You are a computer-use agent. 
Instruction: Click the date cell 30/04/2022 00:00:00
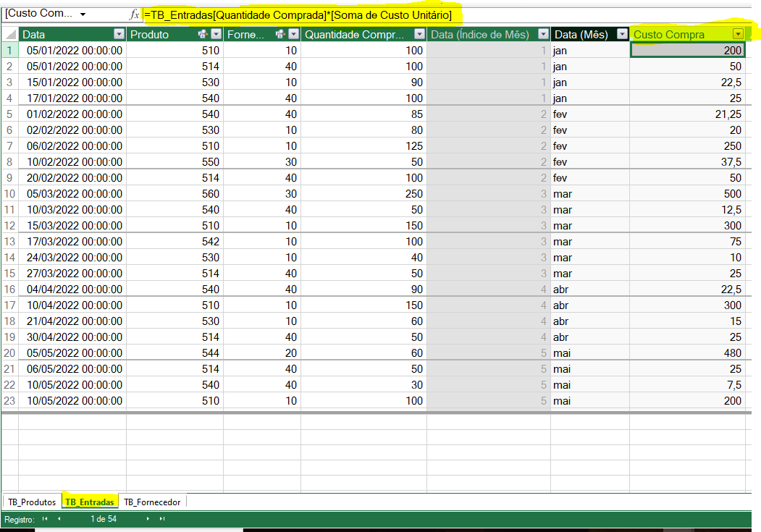[72, 337]
